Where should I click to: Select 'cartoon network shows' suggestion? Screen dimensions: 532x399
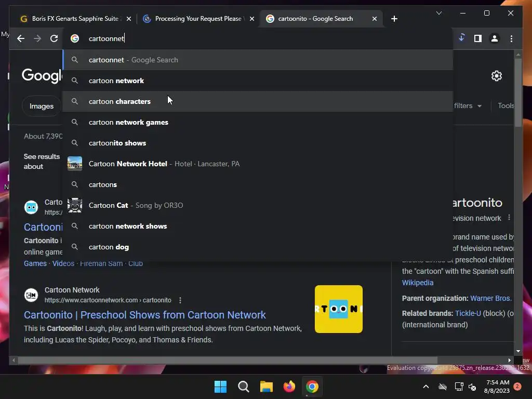258,226
